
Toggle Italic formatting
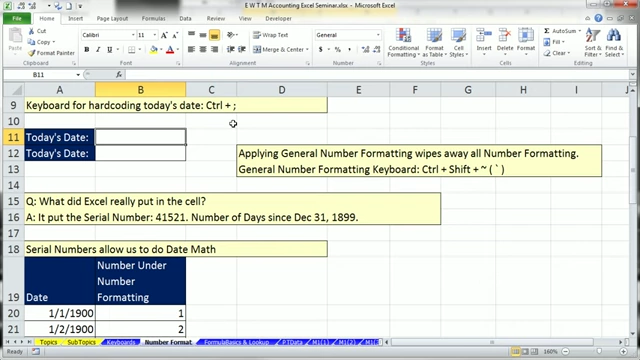98,50
